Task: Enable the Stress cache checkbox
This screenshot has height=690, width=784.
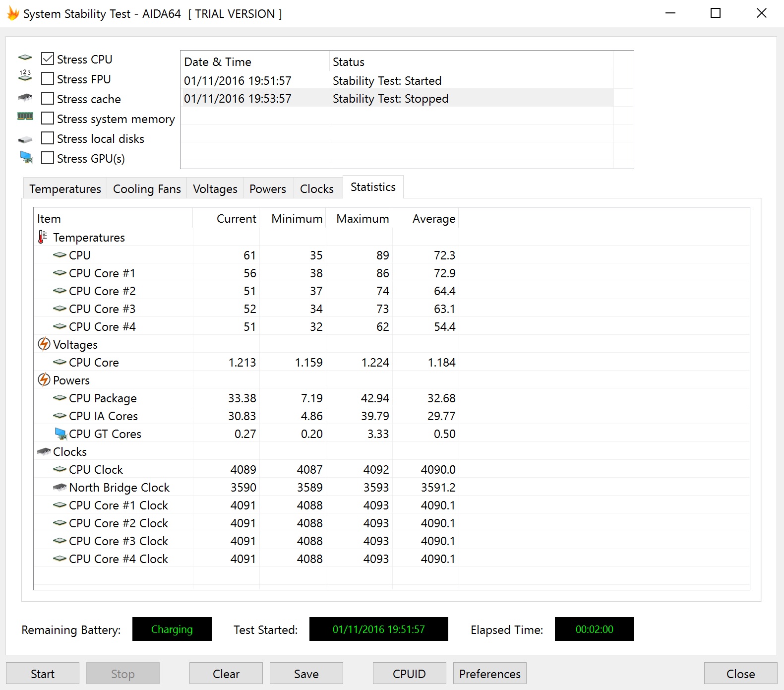Action: (48, 98)
